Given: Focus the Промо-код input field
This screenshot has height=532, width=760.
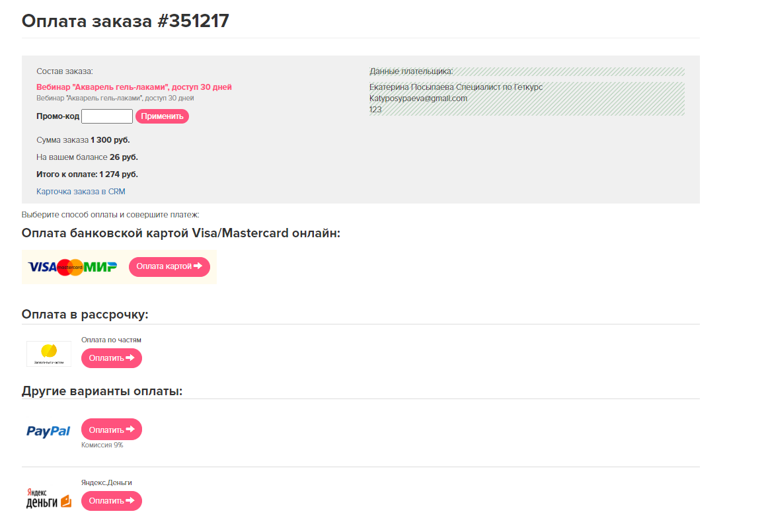Looking at the screenshot, I should [107, 116].
